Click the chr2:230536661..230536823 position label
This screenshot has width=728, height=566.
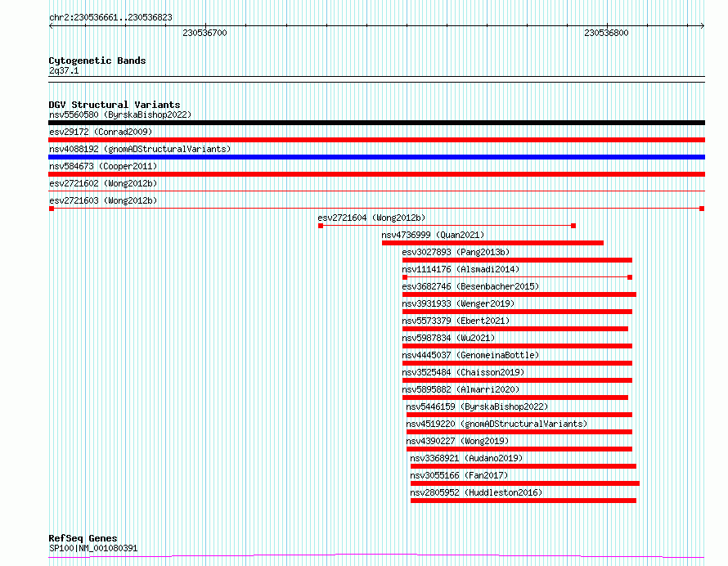110,17
